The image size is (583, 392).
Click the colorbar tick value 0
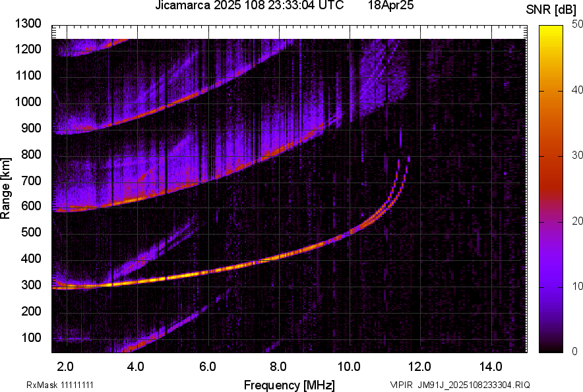pyautogui.click(x=575, y=351)
